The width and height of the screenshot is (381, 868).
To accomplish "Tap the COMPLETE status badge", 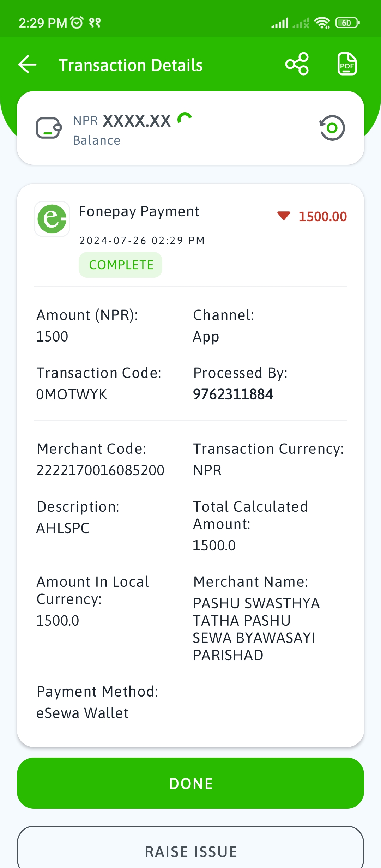I will click(x=121, y=265).
